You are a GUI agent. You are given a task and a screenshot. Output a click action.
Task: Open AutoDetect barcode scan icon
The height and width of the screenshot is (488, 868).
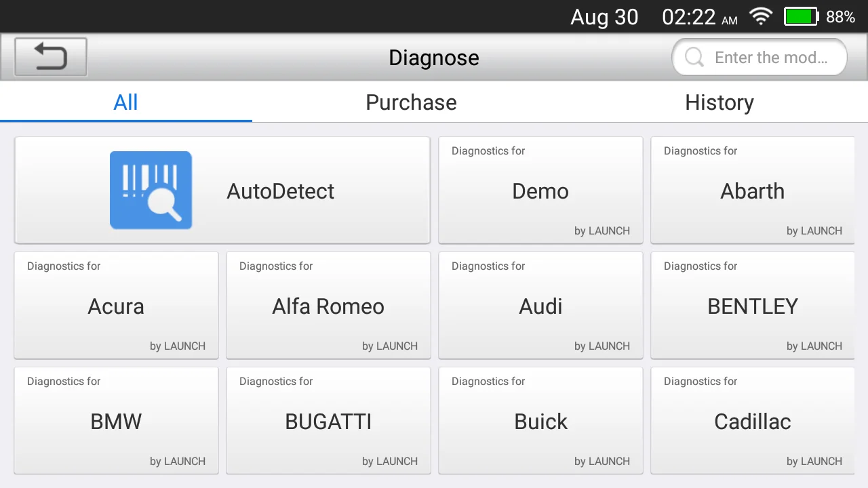[x=151, y=190]
